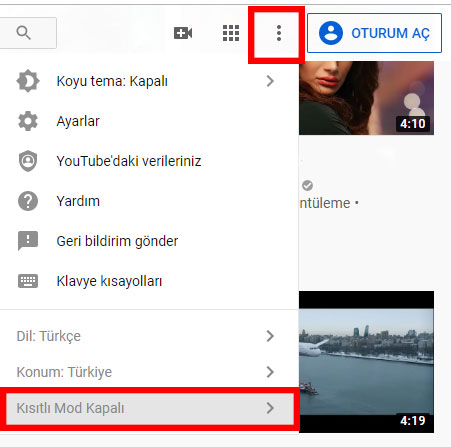Open the Kısıtlı Mod Kapalı option
The width and height of the screenshot is (451, 447).
150,408
